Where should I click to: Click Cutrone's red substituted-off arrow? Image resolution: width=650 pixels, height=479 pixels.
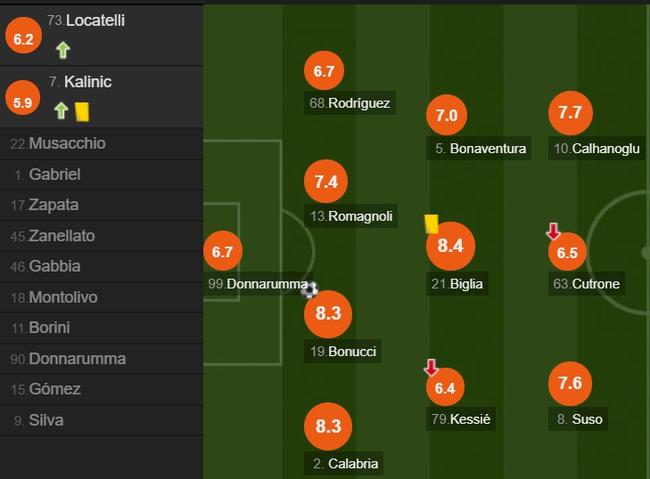pyautogui.click(x=553, y=231)
